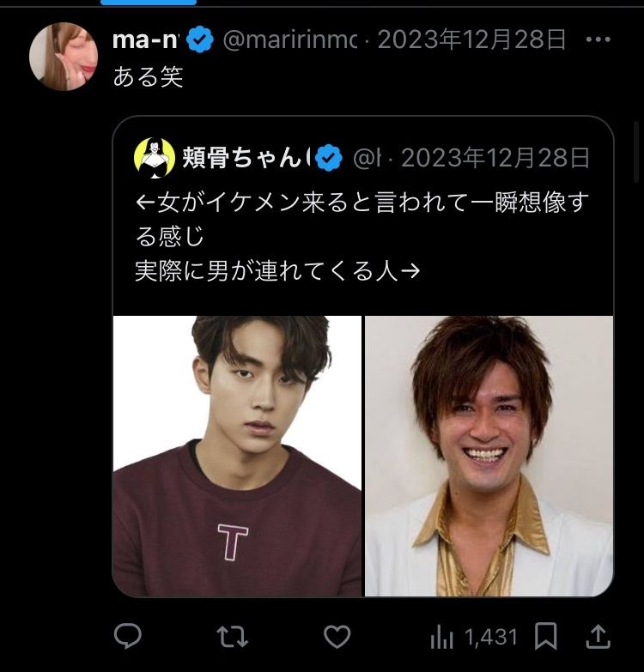Screen dimensions: 644x672
Task: Tap the 頬骨ちゃん yellow profile avatar
Action: [155, 158]
